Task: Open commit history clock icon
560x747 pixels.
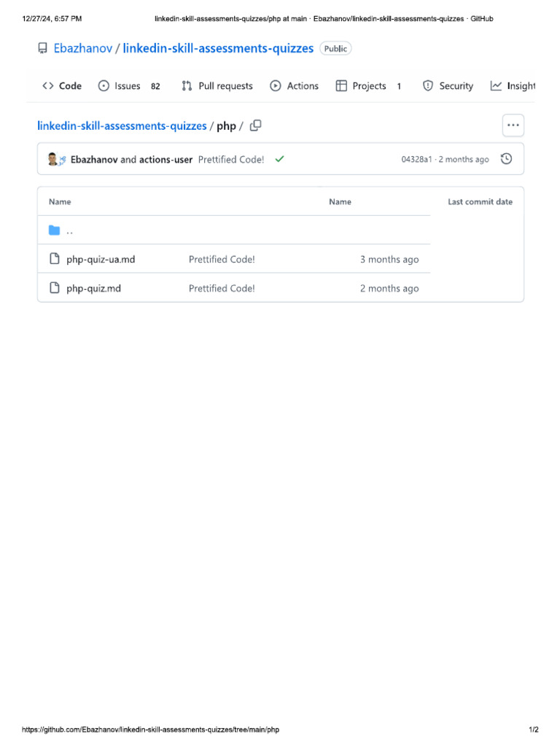Action: coord(506,159)
